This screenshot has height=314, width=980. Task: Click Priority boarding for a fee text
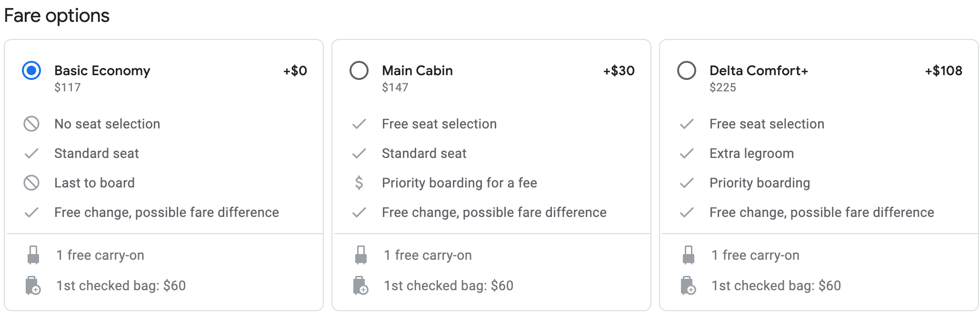tap(459, 183)
